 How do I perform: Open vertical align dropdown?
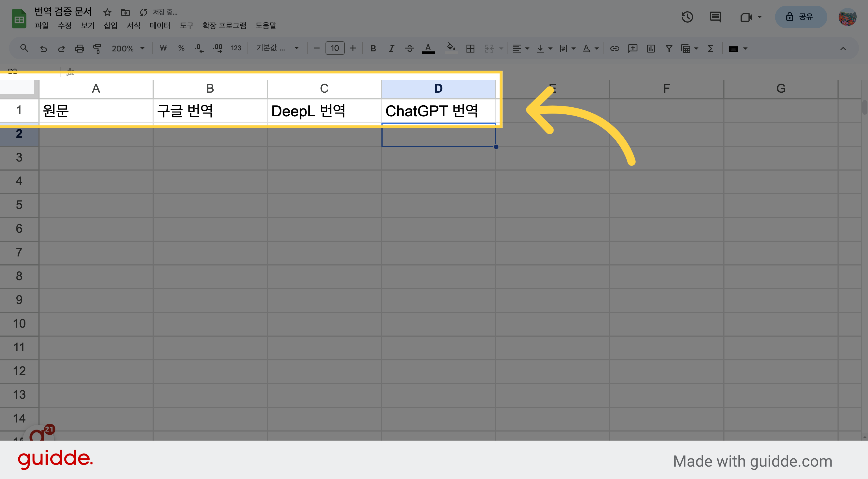[x=544, y=49]
